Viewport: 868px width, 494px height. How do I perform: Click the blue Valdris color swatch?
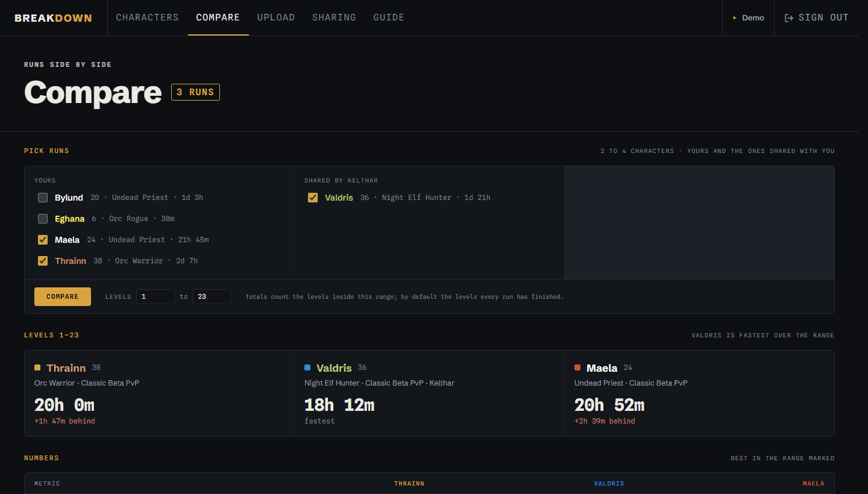coord(307,367)
